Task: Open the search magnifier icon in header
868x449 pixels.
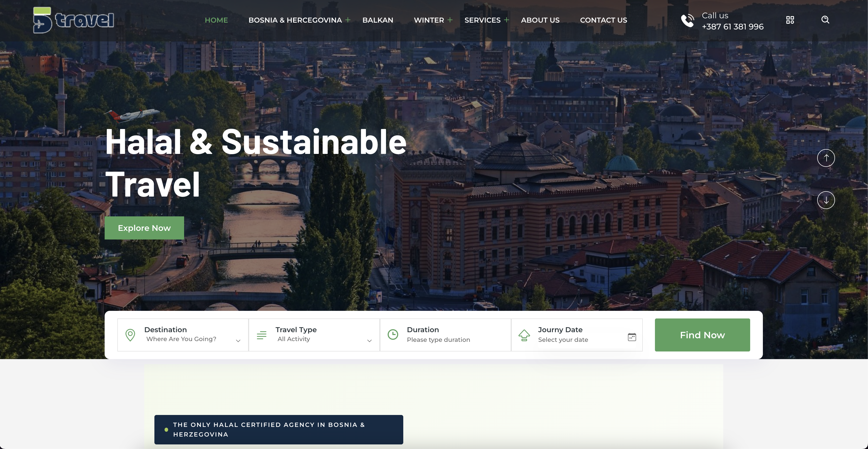Action: (x=825, y=20)
